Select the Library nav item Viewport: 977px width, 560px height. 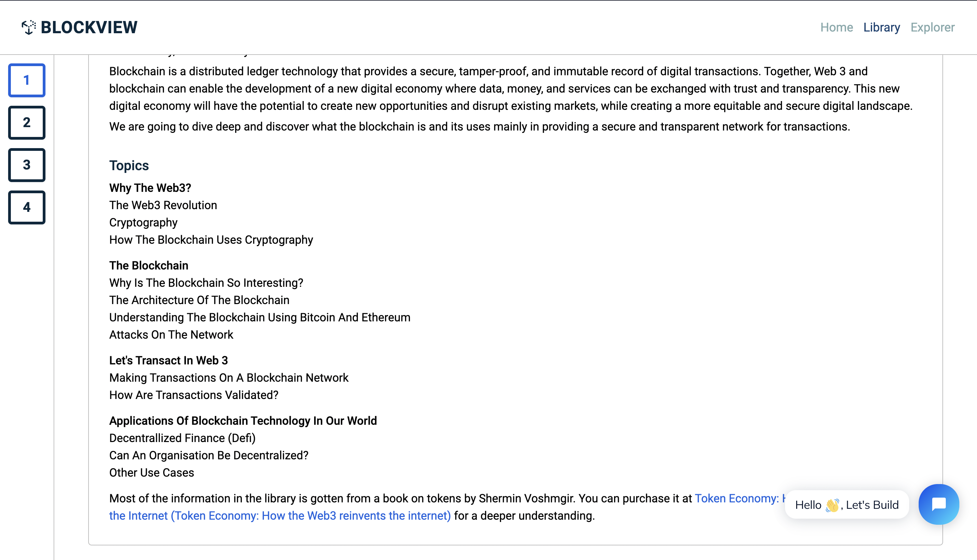pos(881,27)
